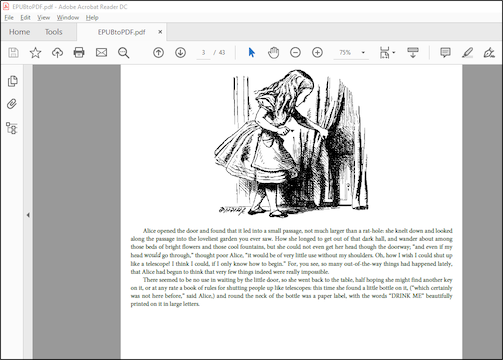This screenshot has width=503, height=360.
Task: Switch to the Home tab
Action: [x=19, y=32]
